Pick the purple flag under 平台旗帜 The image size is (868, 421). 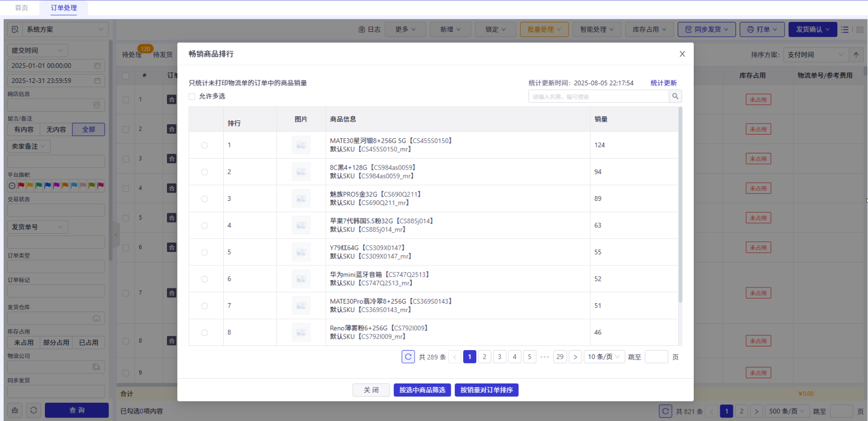(x=57, y=186)
